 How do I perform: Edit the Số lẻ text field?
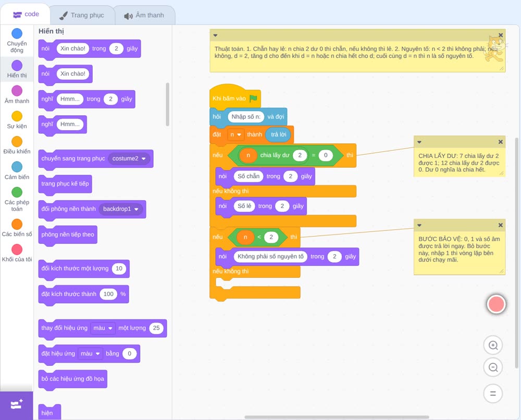[x=244, y=206]
